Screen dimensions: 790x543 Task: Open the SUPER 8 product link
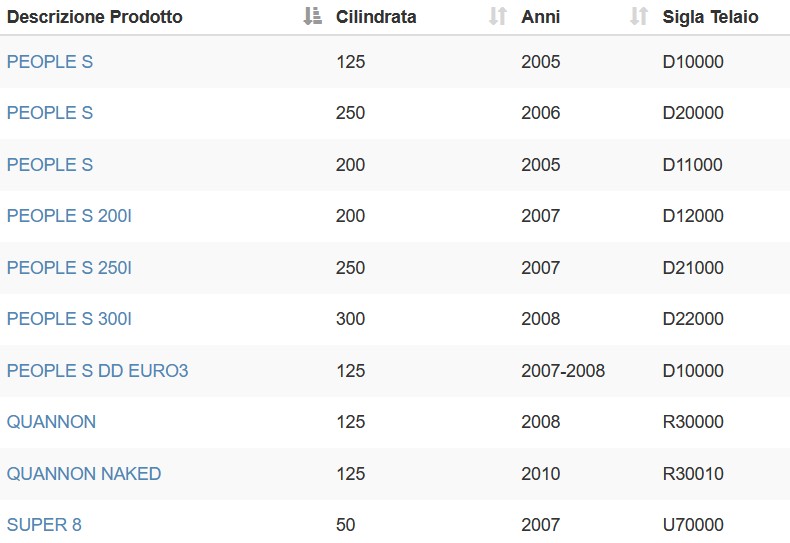(x=44, y=524)
